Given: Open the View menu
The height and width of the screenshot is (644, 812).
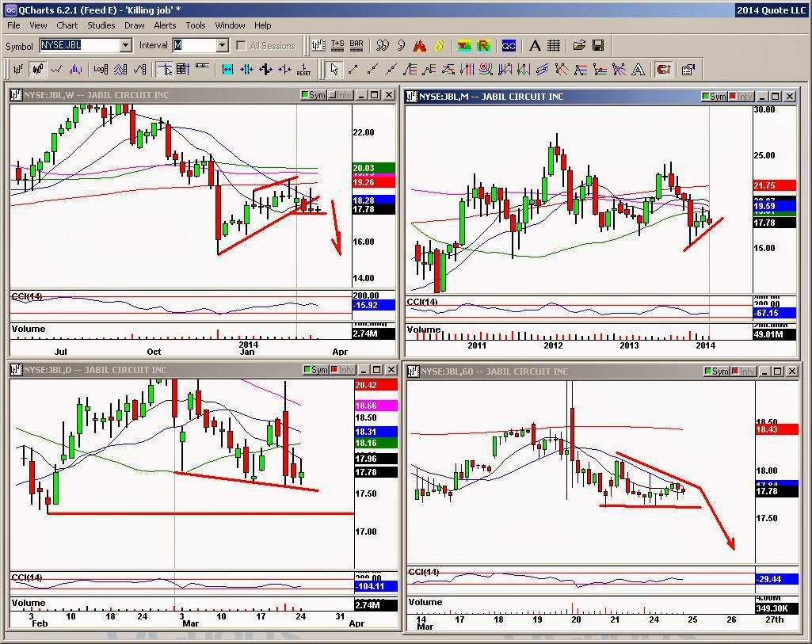Looking at the screenshot, I should (38, 25).
